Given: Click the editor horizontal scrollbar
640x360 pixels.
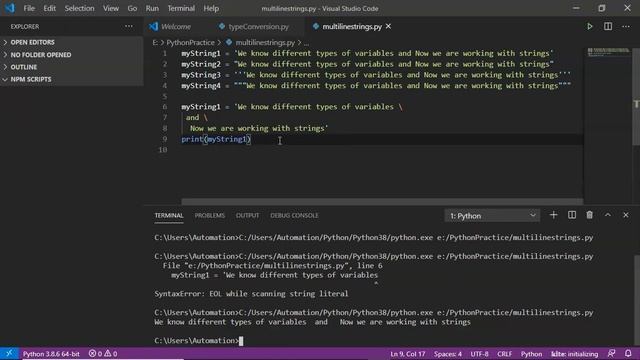Looking at the screenshot, I should [x=382, y=202].
